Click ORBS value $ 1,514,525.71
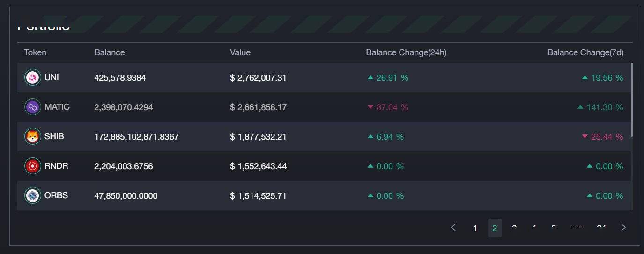The height and width of the screenshot is (254, 644). coord(258,196)
